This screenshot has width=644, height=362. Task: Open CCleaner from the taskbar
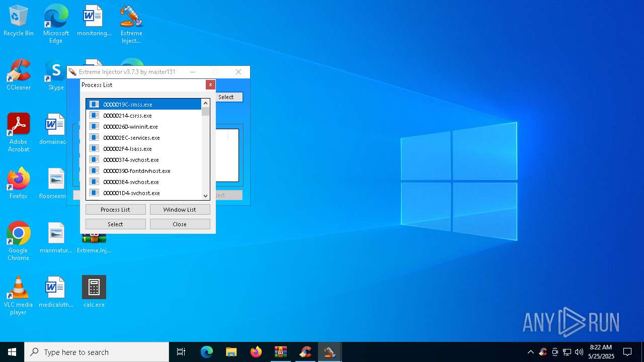tap(305, 352)
